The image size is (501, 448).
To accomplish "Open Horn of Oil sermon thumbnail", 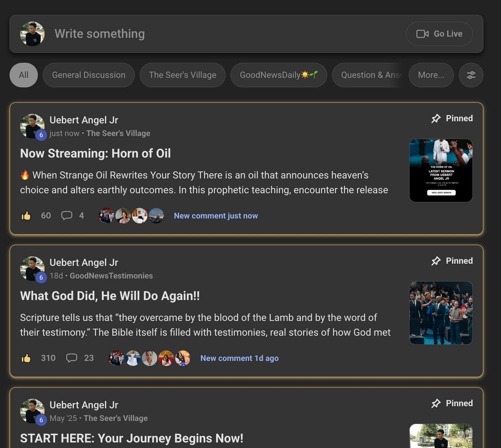I will [441, 170].
